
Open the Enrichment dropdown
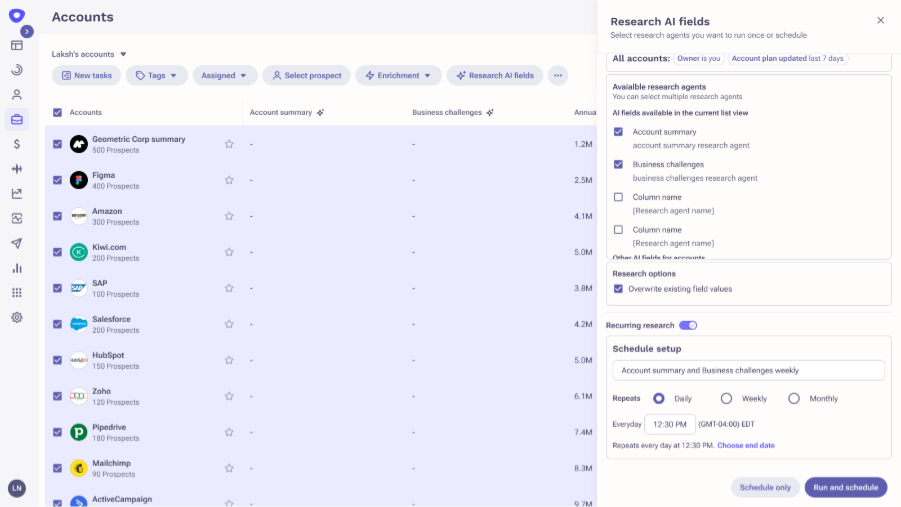398,75
